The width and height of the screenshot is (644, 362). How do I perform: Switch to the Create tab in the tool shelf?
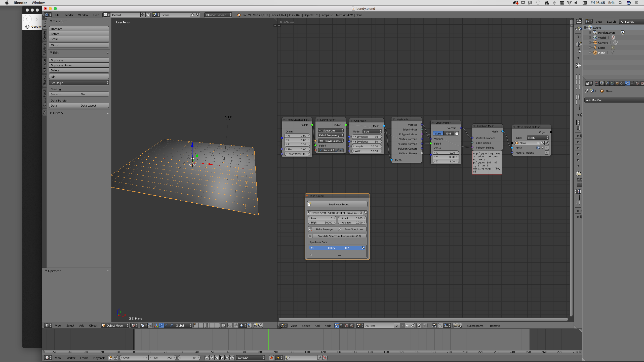click(x=45, y=35)
